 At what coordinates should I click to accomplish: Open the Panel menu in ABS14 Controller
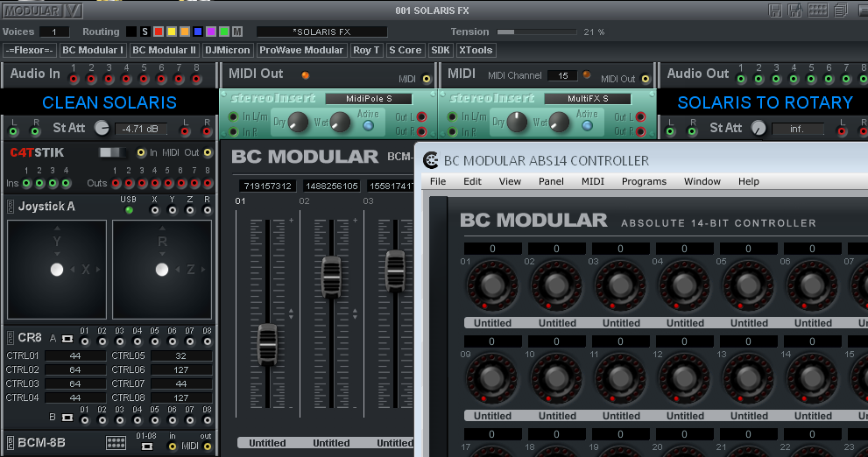(x=551, y=181)
